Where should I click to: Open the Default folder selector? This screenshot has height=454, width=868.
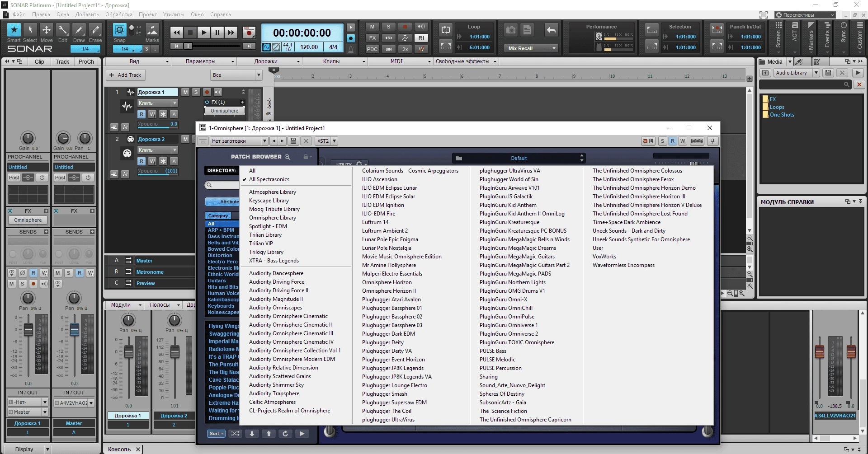click(x=519, y=158)
